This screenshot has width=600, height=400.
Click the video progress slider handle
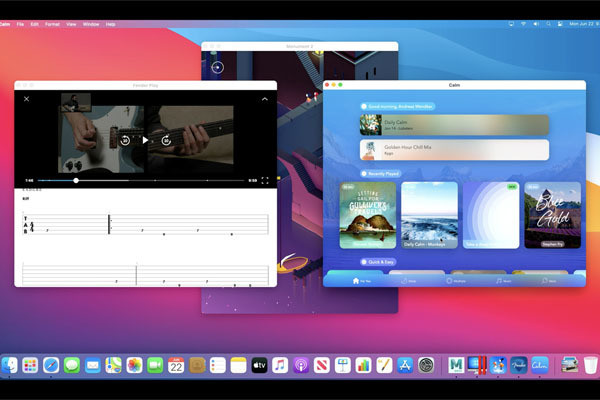pos(76,181)
